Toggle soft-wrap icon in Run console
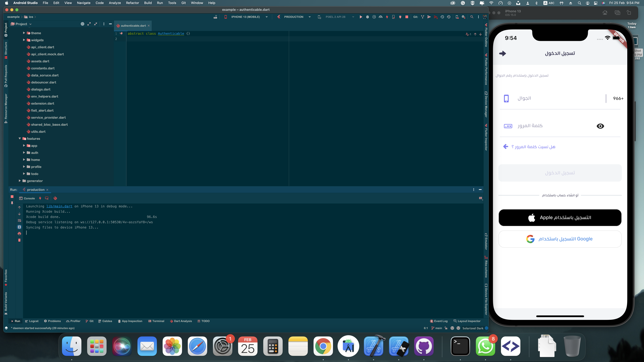This screenshot has width=644, height=362. coord(19,221)
